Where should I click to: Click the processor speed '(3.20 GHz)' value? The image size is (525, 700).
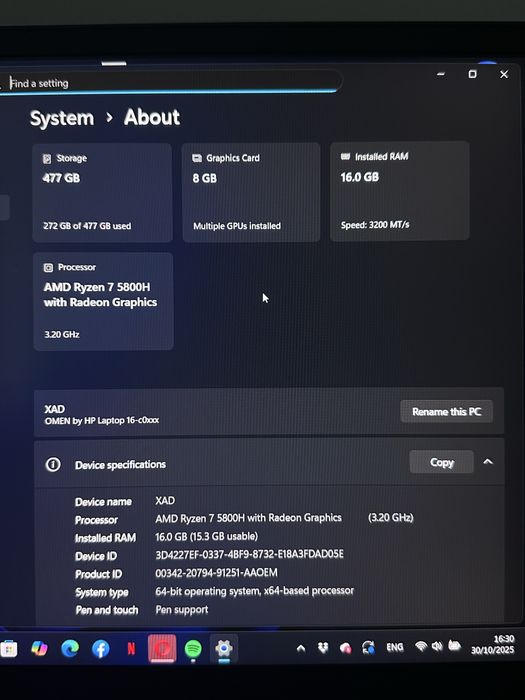tap(391, 517)
